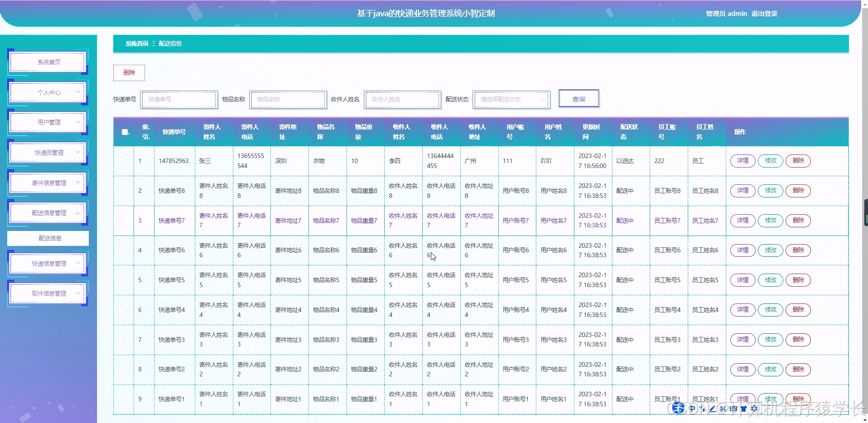
Task: Click 删除 for row 快递单号3
Action: (798, 340)
